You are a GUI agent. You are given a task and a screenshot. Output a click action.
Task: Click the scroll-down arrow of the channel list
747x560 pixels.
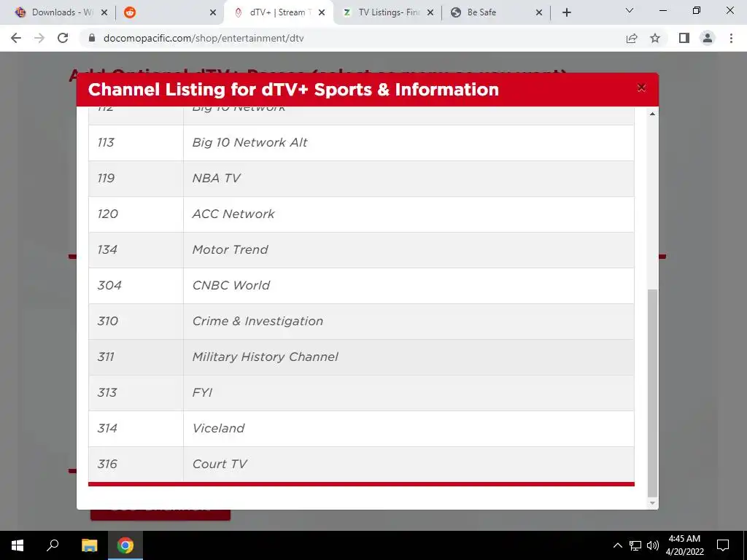(652, 503)
